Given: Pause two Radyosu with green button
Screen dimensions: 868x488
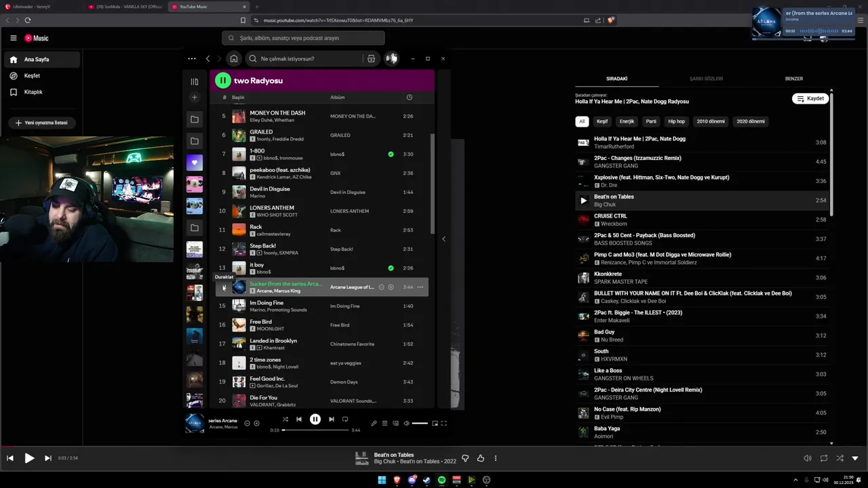Looking at the screenshot, I should click(x=222, y=81).
